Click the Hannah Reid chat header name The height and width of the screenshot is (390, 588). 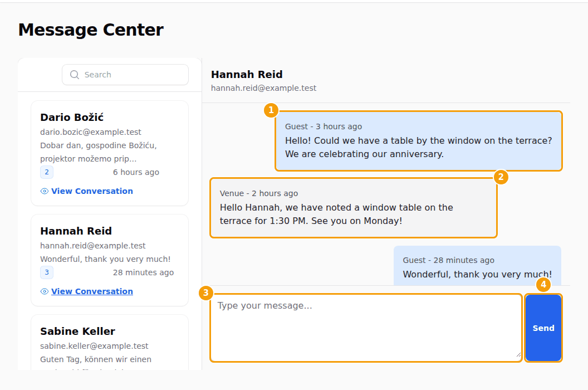click(x=247, y=74)
